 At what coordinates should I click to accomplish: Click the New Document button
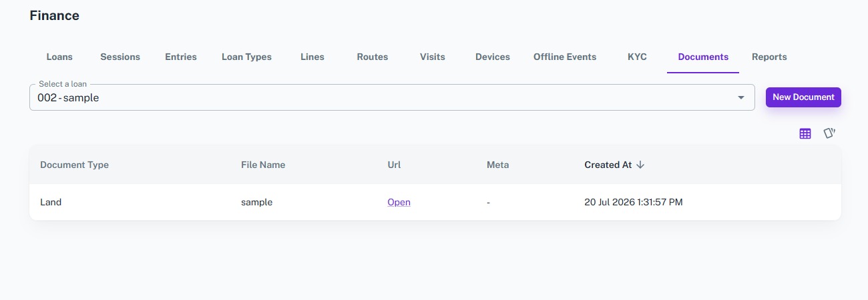(803, 97)
